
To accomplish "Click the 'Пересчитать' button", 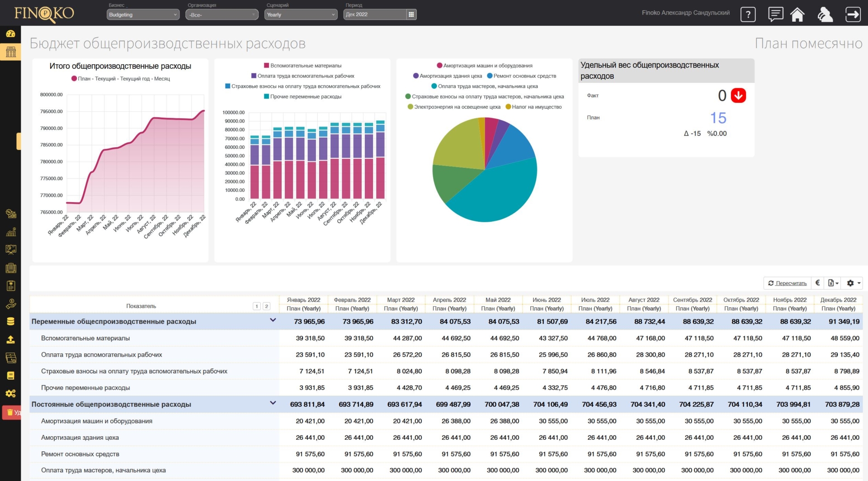I will click(787, 283).
